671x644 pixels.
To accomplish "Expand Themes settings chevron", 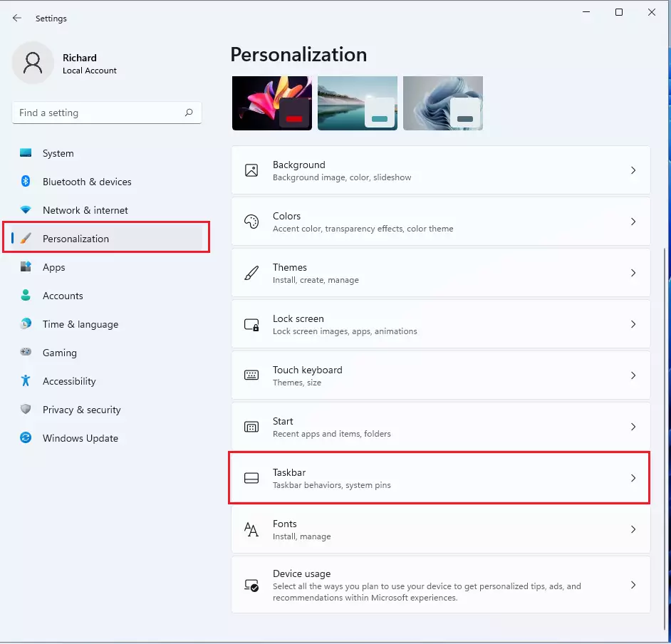I will [x=633, y=273].
